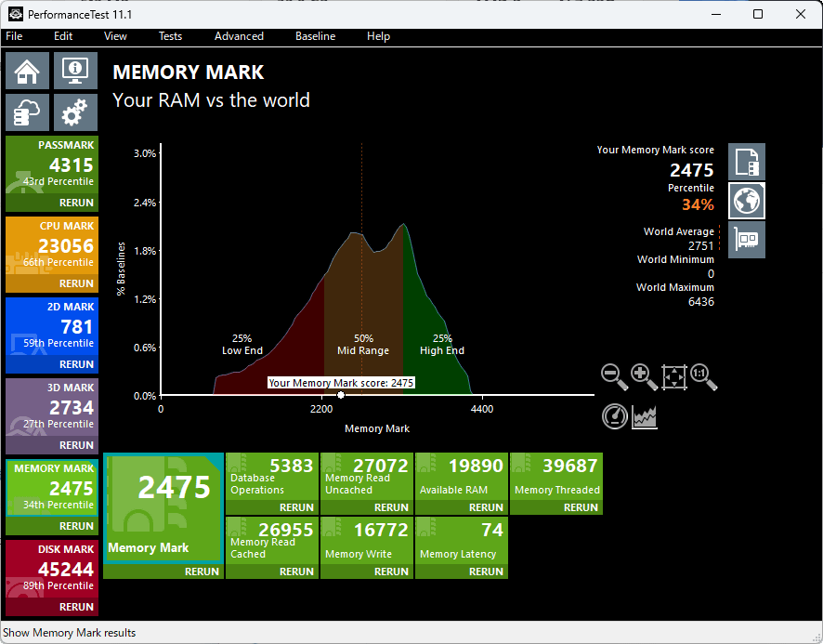The width and height of the screenshot is (823, 644).
Task: Click the score marker on chart axis
Action: pos(341,395)
